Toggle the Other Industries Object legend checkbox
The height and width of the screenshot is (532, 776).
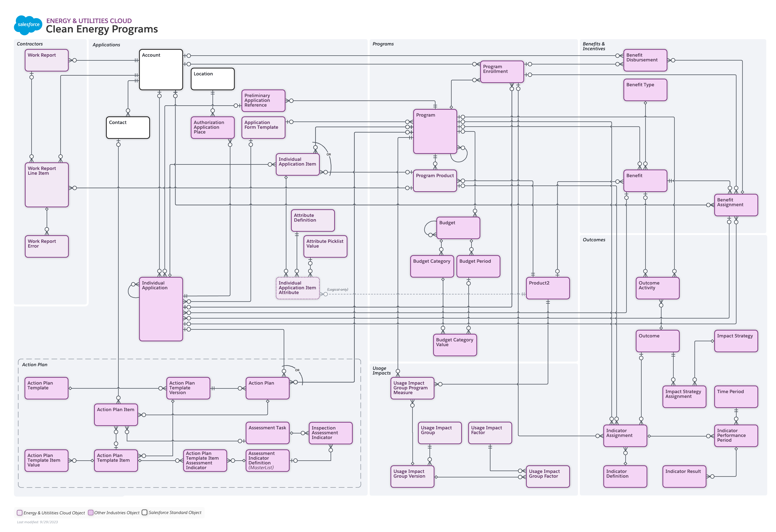point(90,513)
